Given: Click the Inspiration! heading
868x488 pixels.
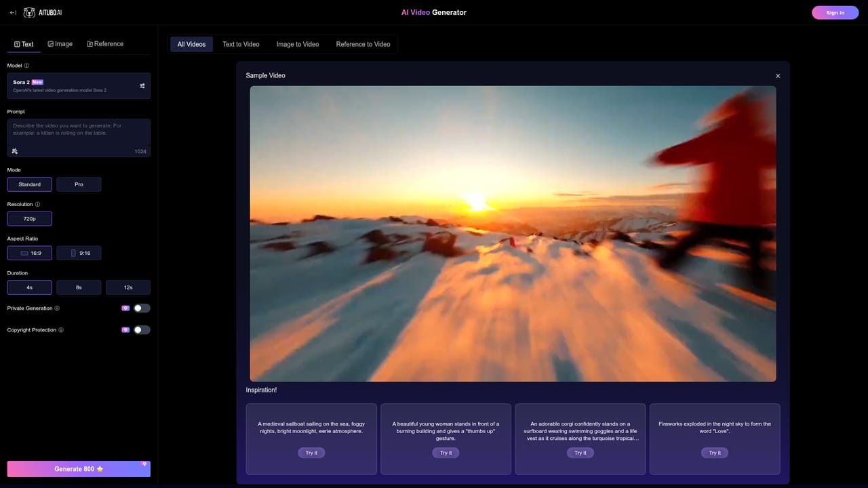Looking at the screenshot, I should 261,390.
